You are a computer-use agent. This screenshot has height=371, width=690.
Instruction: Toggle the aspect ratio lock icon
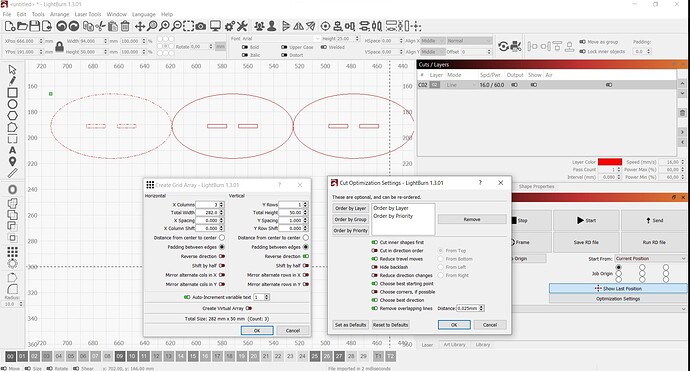pyautogui.click(x=59, y=47)
